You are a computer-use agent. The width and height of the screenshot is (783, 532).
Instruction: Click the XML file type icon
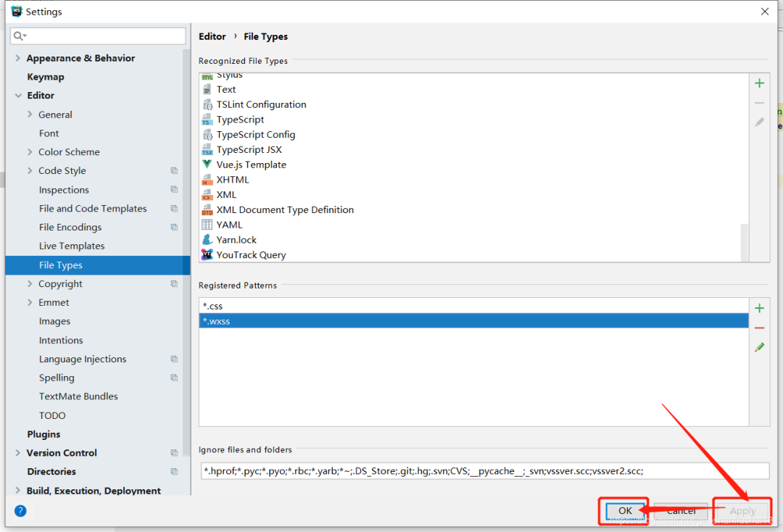pyautogui.click(x=207, y=195)
